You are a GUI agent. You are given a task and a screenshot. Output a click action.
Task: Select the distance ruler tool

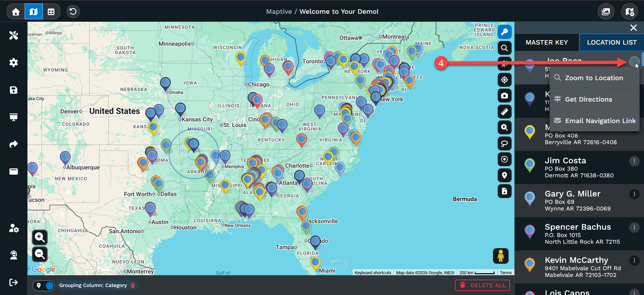[504, 112]
